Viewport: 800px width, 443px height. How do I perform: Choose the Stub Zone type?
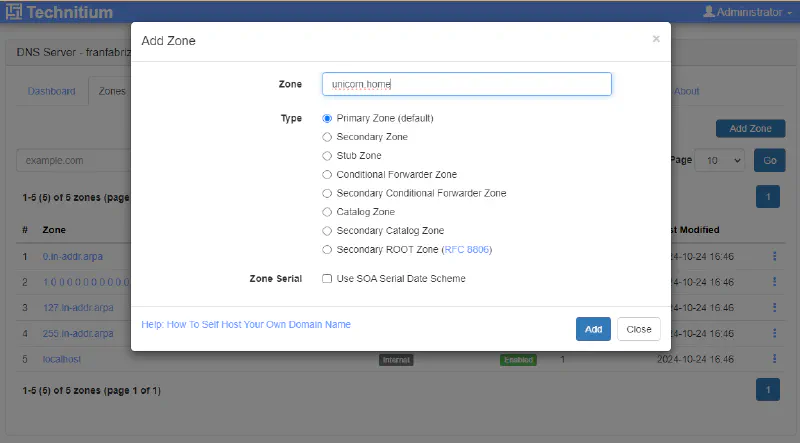327,156
